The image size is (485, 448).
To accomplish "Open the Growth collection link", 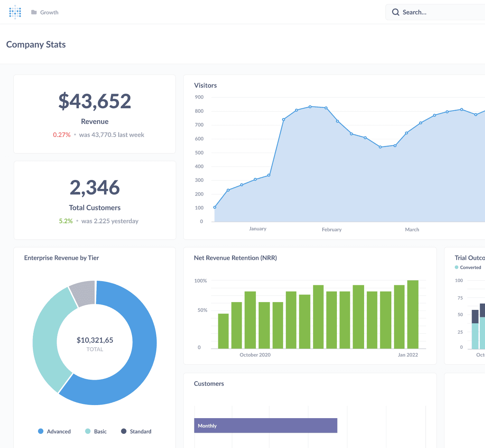I will [x=49, y=12].
